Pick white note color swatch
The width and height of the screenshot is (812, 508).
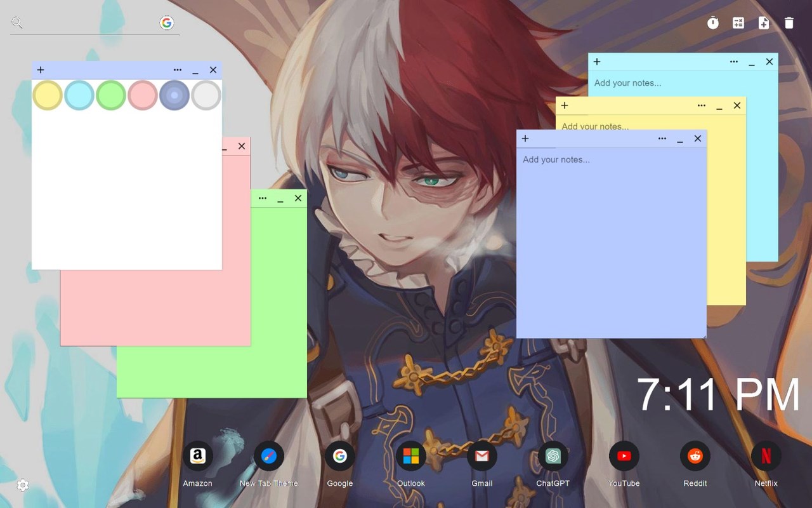[206, 95]
